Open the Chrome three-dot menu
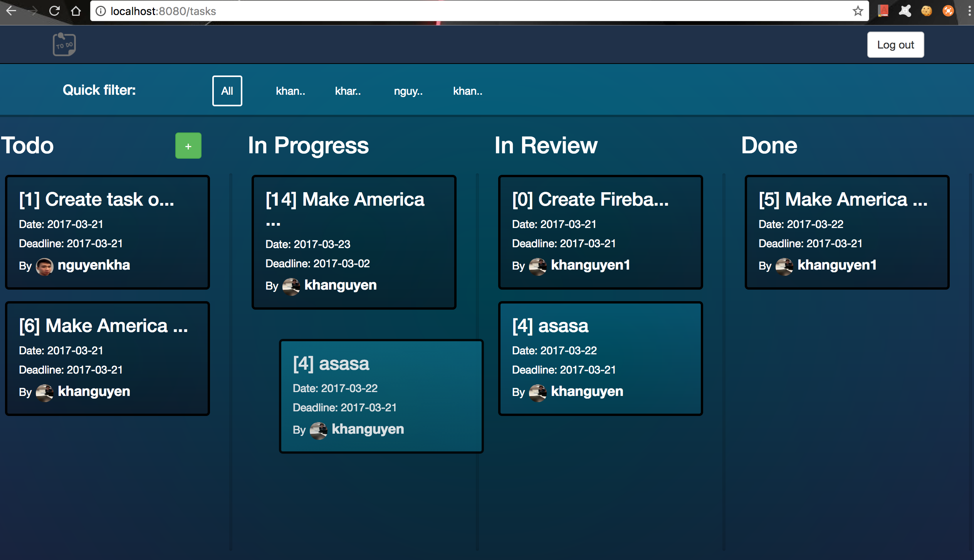 tap(969, 11)
